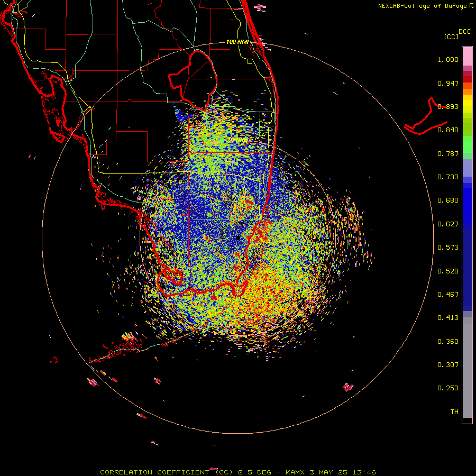The image size is (476, 476).
Task: Click the 50 NMI range ring label
Action: pos(237,140)
